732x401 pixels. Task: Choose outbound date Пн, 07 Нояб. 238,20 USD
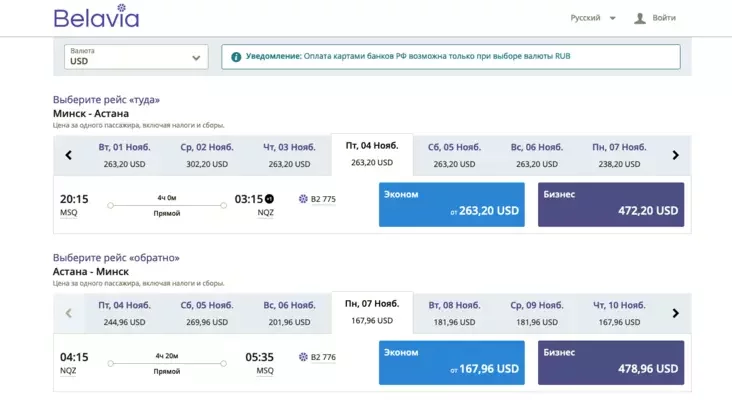(619, 155)
